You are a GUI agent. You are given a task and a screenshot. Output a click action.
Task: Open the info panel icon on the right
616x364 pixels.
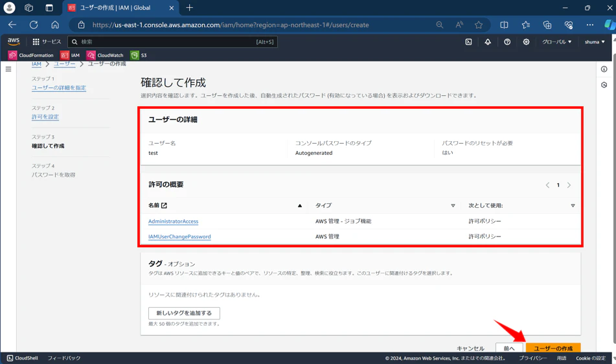click(604, 69)
